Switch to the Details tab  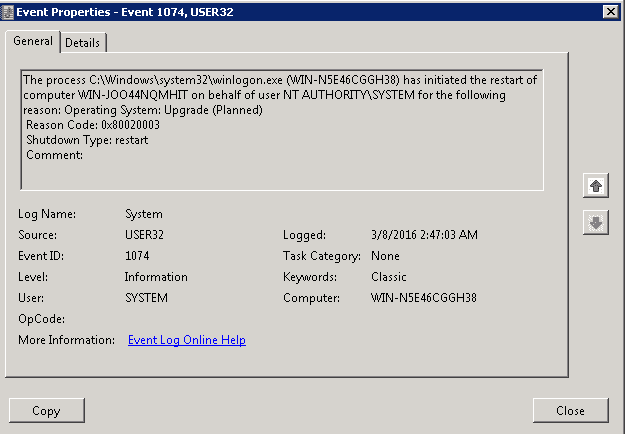(83, 43)
